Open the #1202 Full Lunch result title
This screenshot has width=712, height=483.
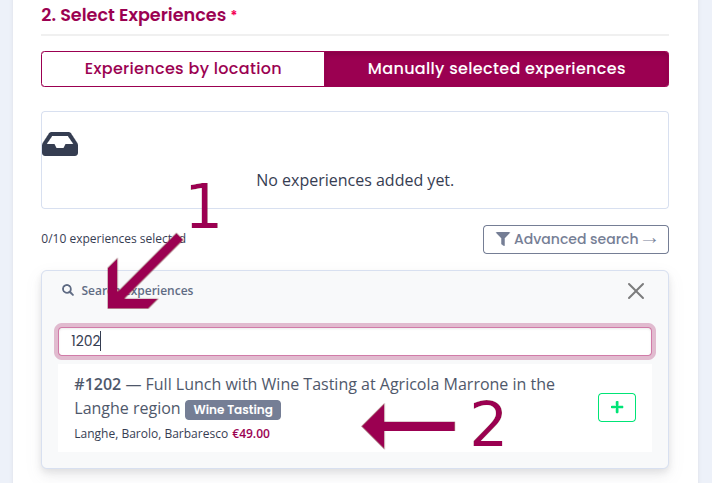click(x=314, y=384)
